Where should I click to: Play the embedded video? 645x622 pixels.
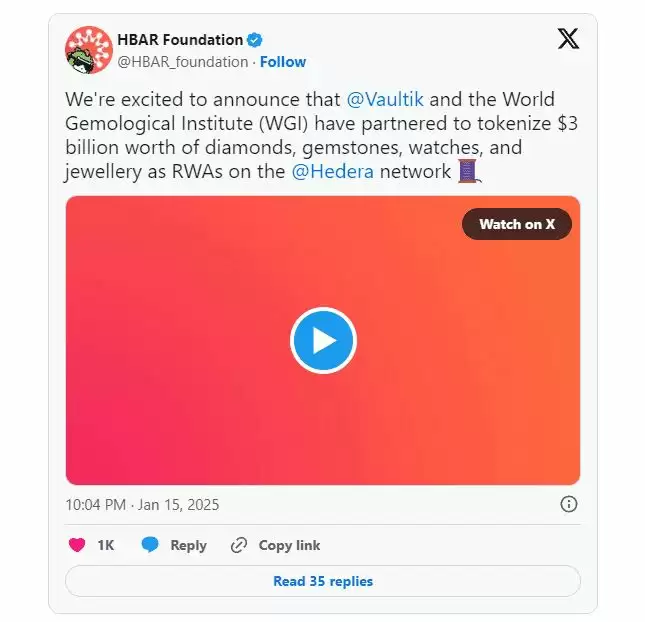point(323,341)
